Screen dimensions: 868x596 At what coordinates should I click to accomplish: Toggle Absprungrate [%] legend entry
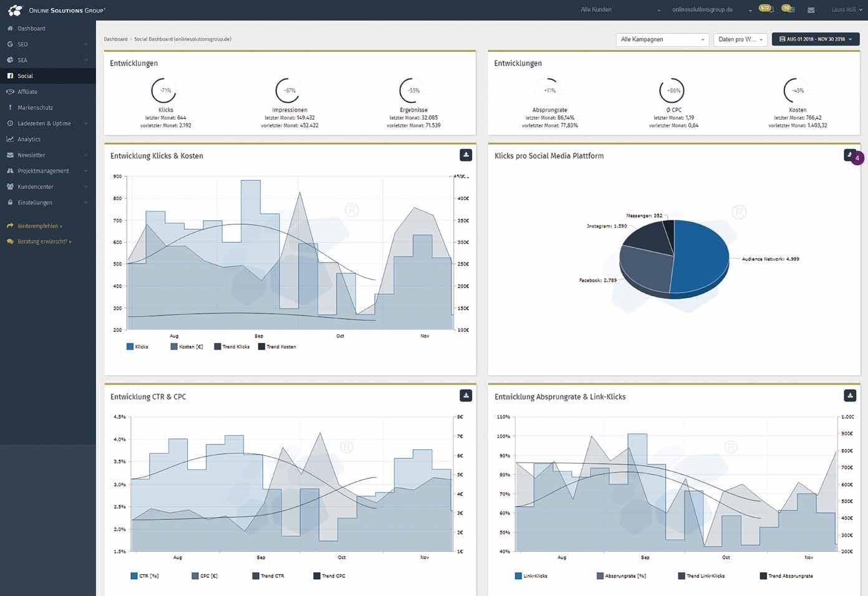[x=621, y=576]
